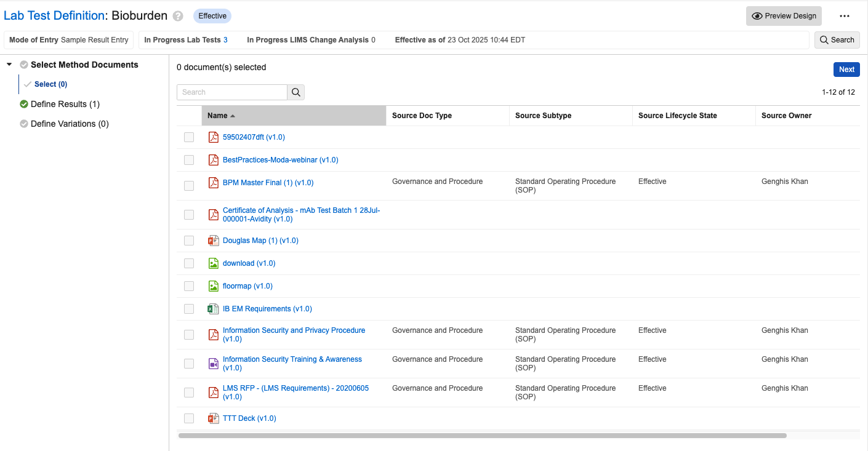The image size is (868, 451).
Task: Click the help question mark icon beside Bioburden
Action: pos(178,16)
